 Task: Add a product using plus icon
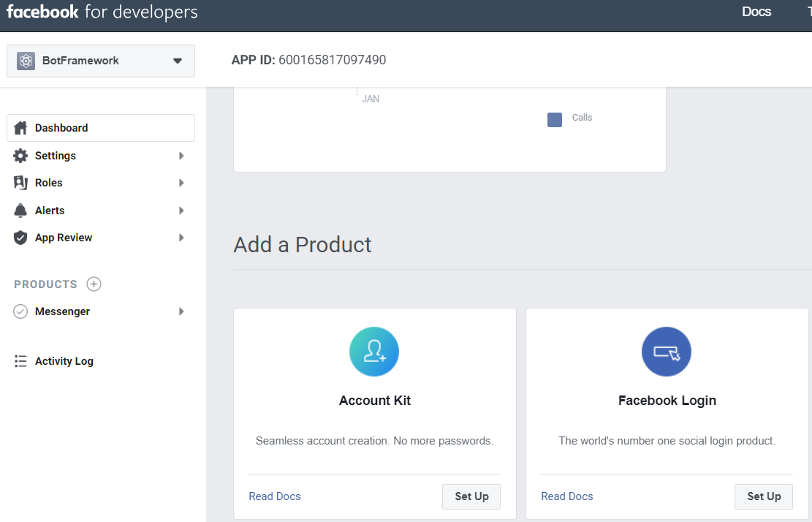pos(94,284)
